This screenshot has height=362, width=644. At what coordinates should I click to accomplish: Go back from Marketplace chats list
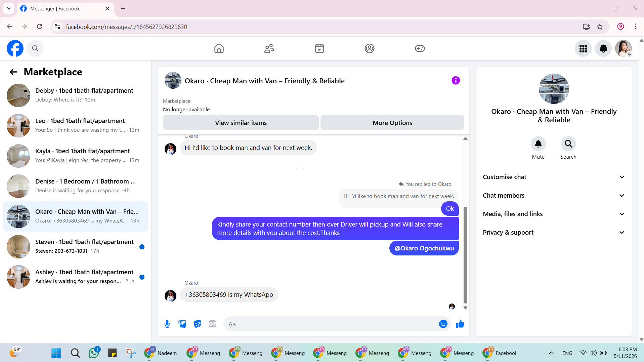13,72
